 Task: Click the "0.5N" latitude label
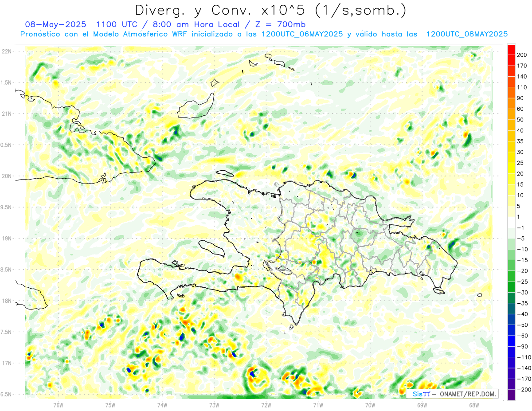coord(6,145)
